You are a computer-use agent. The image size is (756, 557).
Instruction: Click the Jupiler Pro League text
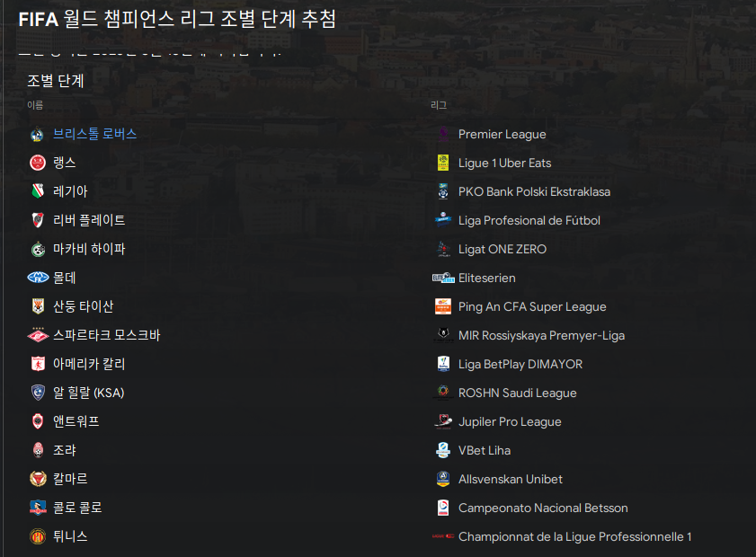(x=510, y=422)
